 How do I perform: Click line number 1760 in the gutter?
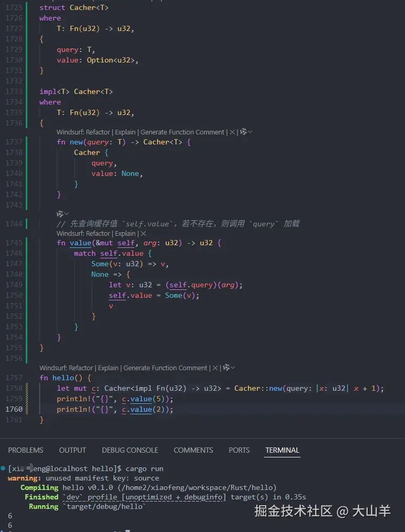(x=14, y=409)
